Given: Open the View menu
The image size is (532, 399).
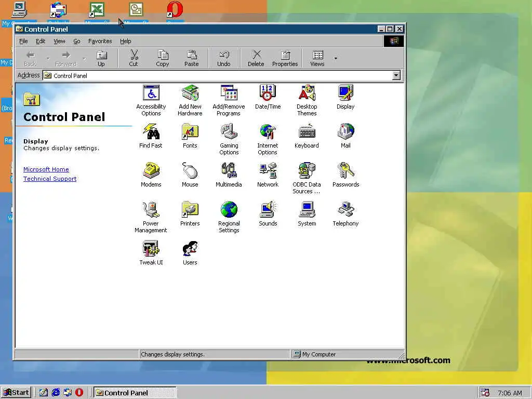Looking at the screenshot, I should pos(59,41).
